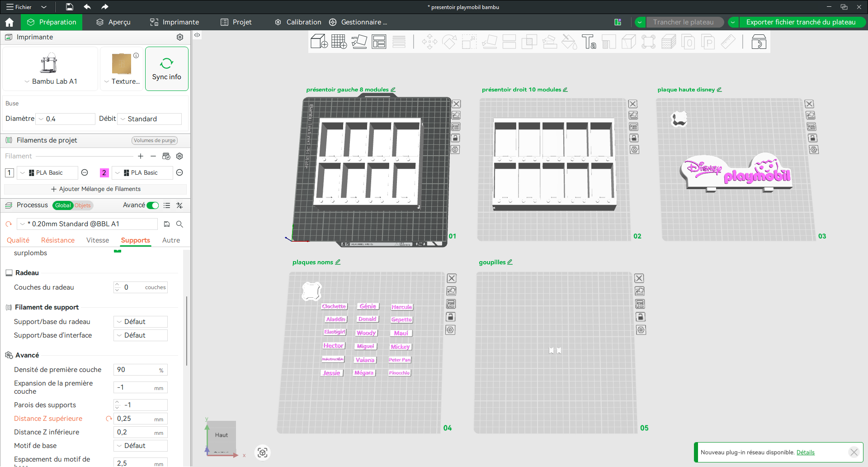Open the Vitesse settings tab

[x=98, y=240]
